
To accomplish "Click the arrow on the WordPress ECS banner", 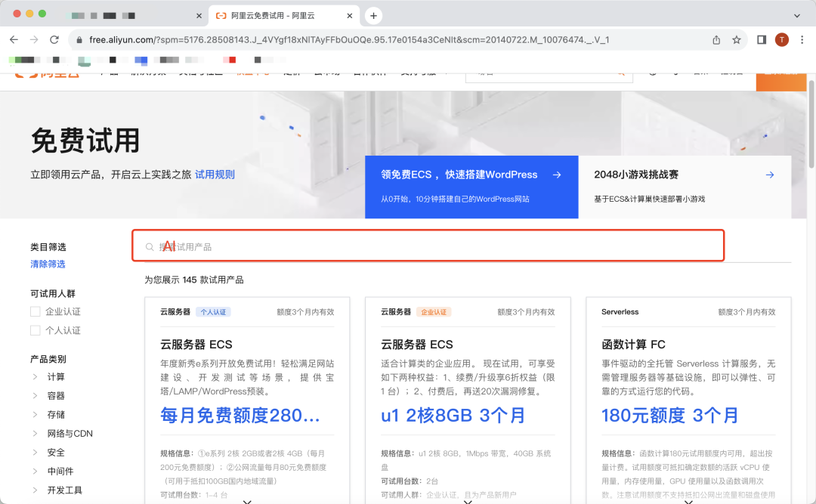I will point(557,175).
